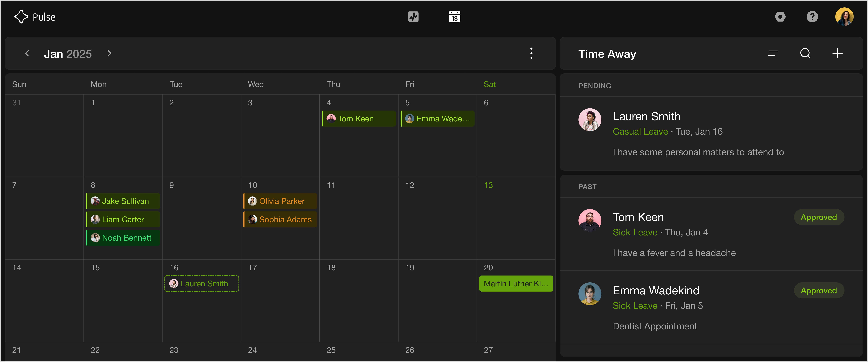The width and height of the screenshot is (868, 362).
Task: Click Tom Keen's Approved badge
Action: pos(819,217)
